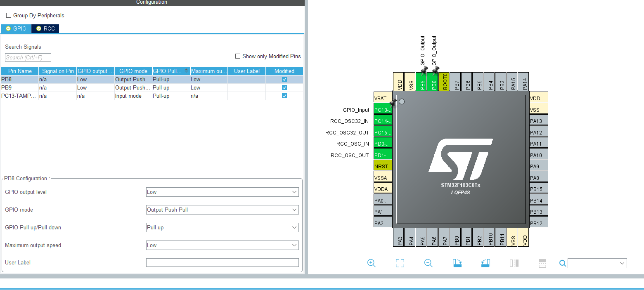Check Show only Modified Pins
The width and height of the screenshot is (644, 290).
(x=238, y=56)
